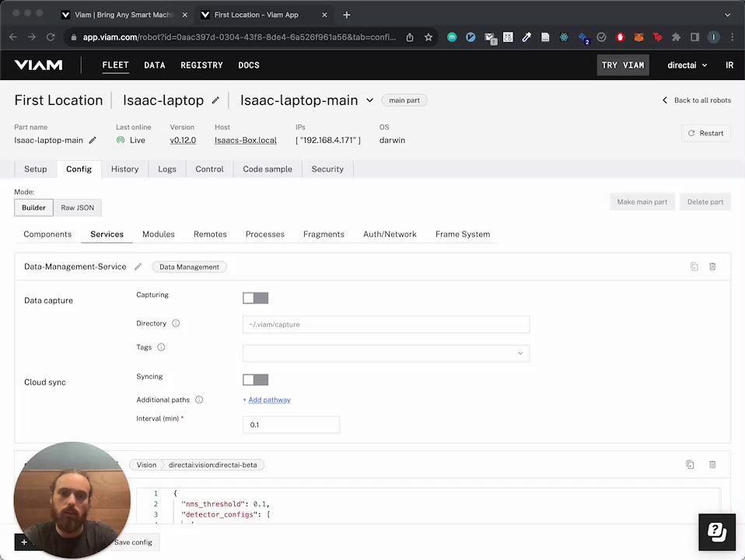
Task: Open the browser extensions puzzle icon
Action: (676, 37)
